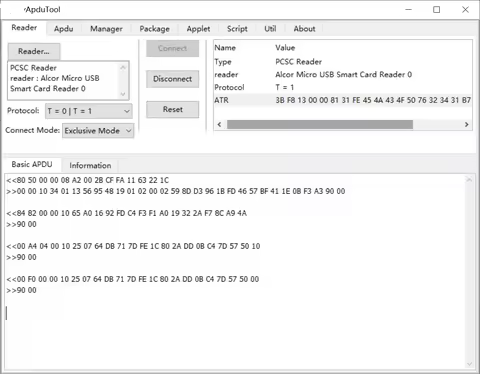Screen dimensions: 480x374
Task: Switch to the Apdu tab
Action: (x=63, y=29)
